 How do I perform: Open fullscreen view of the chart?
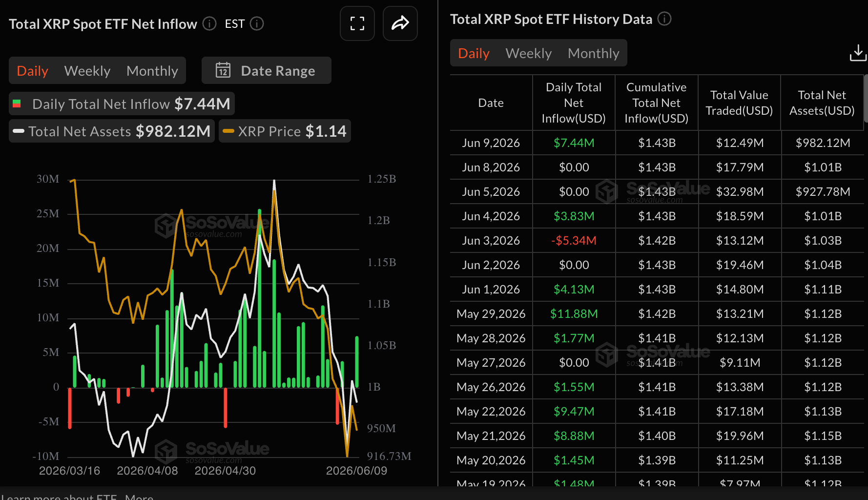[357, 23]
